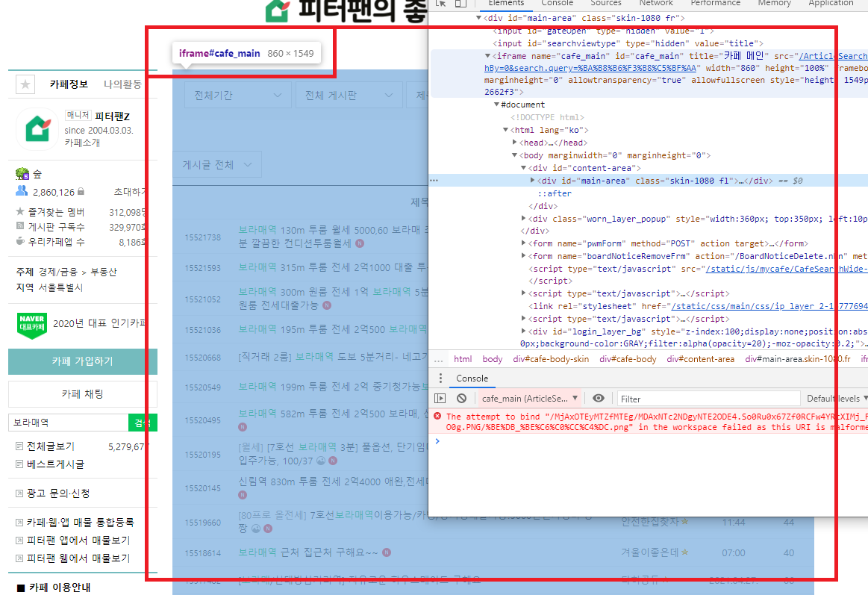Open the 베스트게시글 board link
The height and width of the screenshot is (595, 868).
tap(55, 464)
